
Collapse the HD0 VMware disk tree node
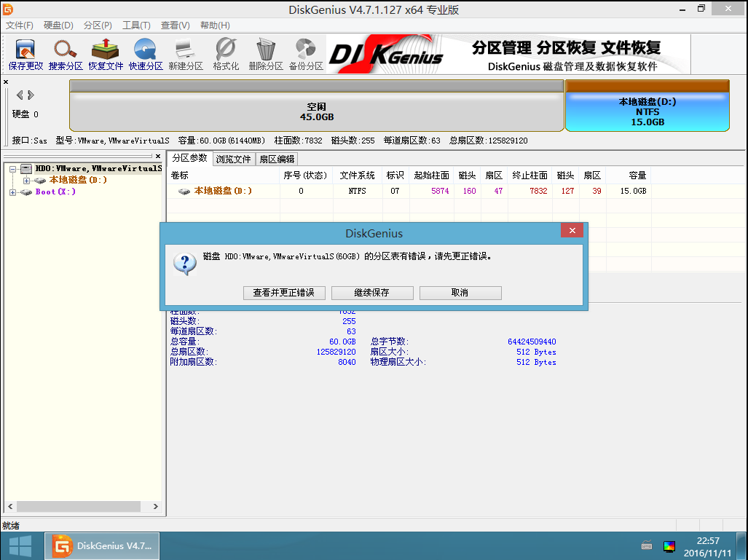click(x=13, y=169)
